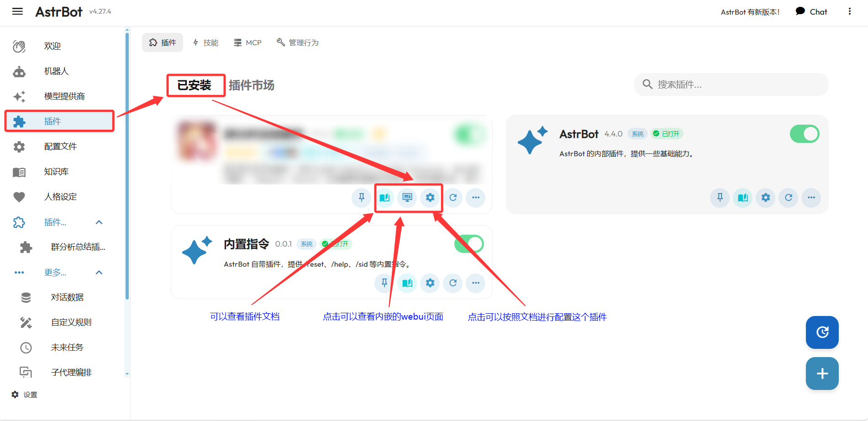868x421 pixels.
Task: Toggle the AstrBot plugin enable switch
Action: (x=805, y=134)
